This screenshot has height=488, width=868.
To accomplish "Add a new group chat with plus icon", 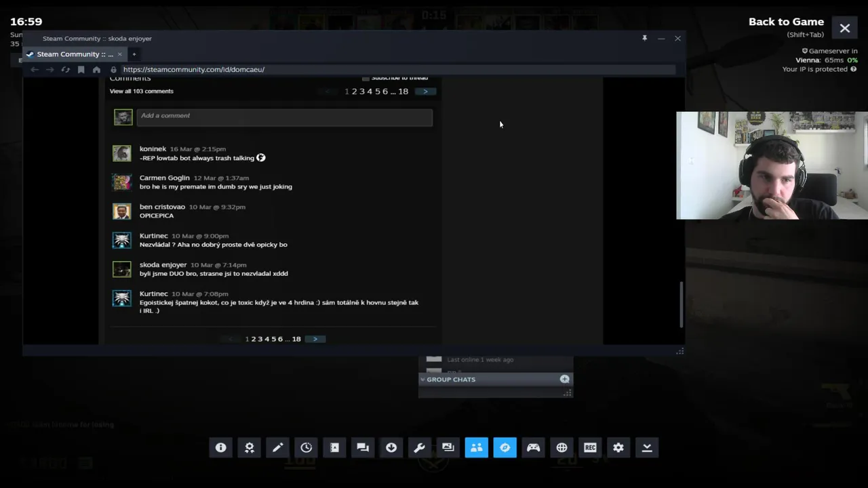I will (564, 379).
